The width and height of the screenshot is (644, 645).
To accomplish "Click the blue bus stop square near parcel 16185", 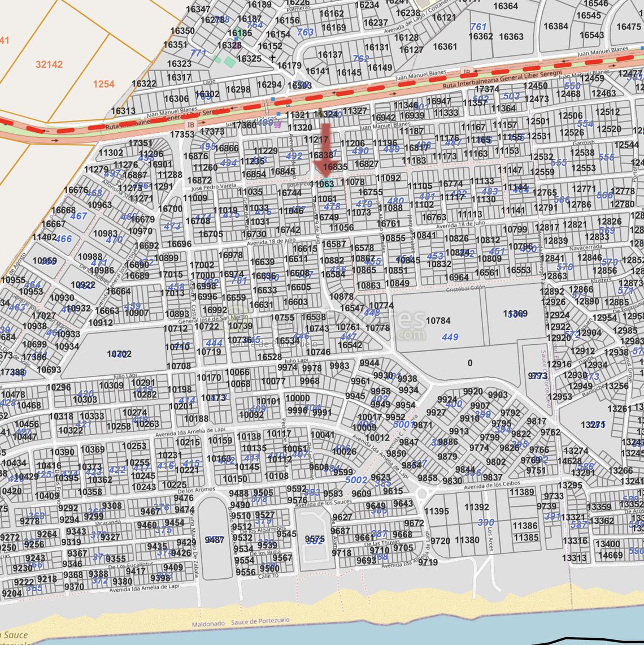I will 236,40.
